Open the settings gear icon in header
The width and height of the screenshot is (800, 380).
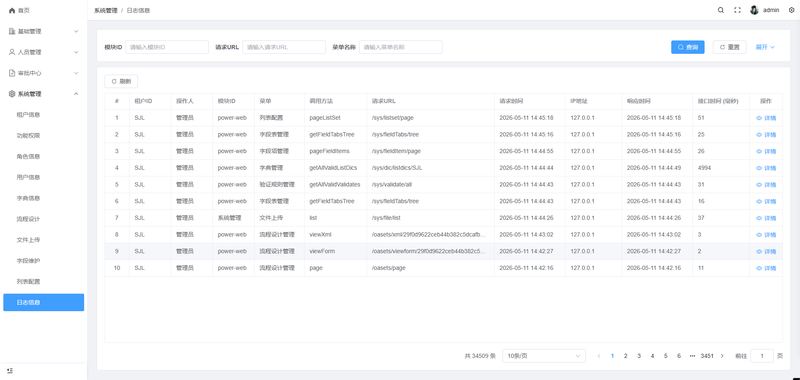(x=791, y=10)
